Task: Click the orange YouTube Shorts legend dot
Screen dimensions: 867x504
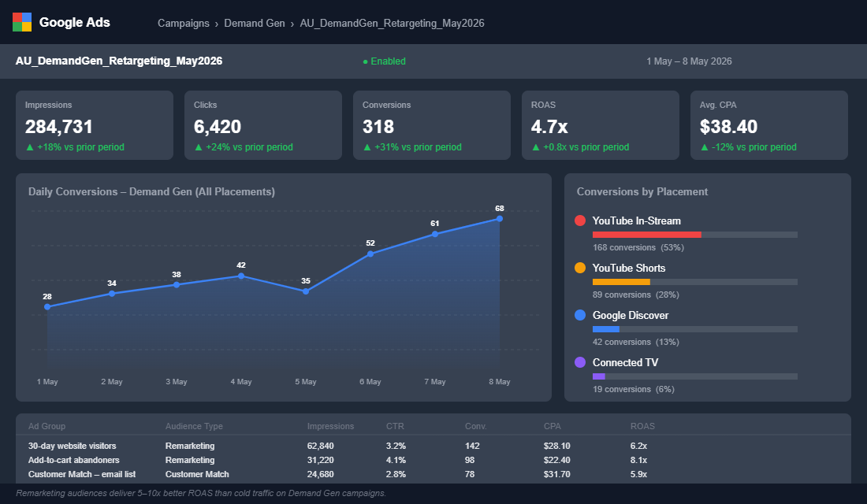Action: tap(580, 268)
